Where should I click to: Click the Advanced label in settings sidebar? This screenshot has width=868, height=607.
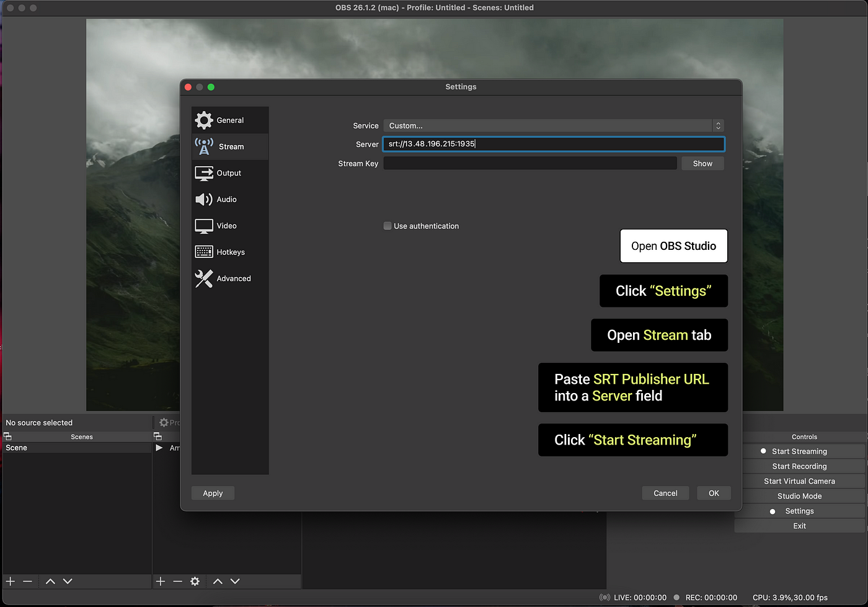234,278
